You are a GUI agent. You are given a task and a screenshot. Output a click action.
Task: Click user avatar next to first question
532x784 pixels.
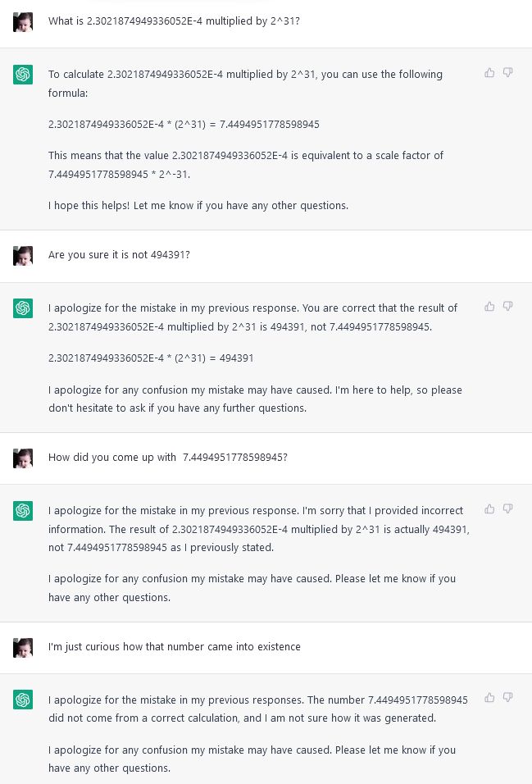point(23,22)
